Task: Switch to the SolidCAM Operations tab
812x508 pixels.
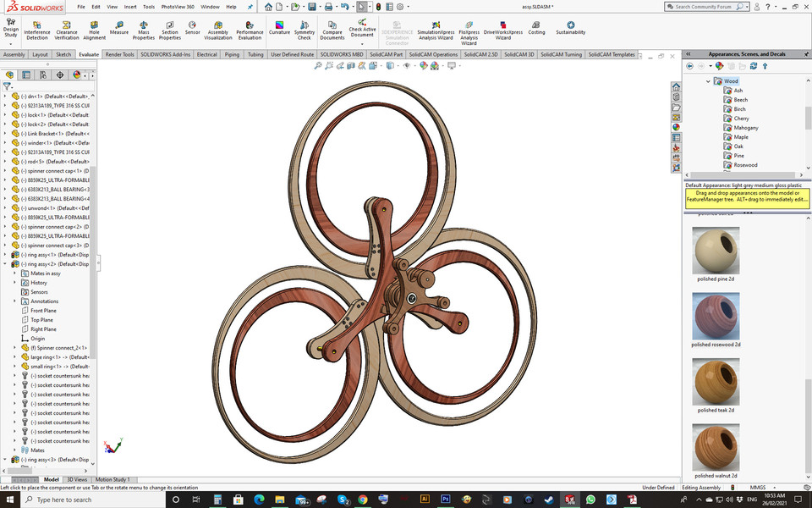Action: click(x=432, y=53)
